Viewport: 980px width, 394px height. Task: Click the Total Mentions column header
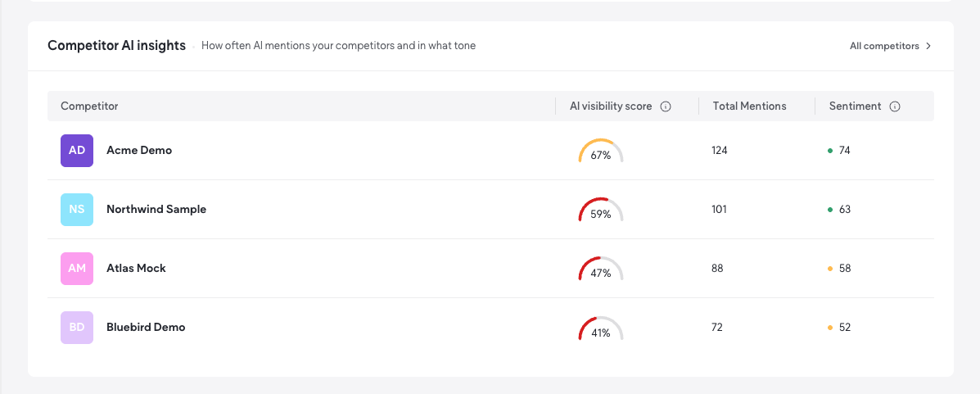pyautogui.click(x=749, y=106)
